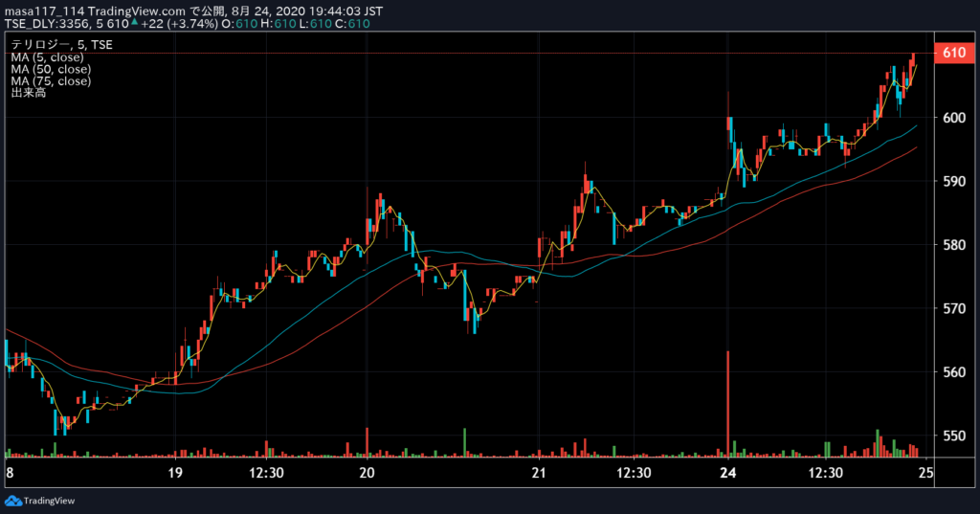The width and height of the screenshot is (980, 514).
Task: Select the MA (5, close) indicator label
Action: coord(47,56)
